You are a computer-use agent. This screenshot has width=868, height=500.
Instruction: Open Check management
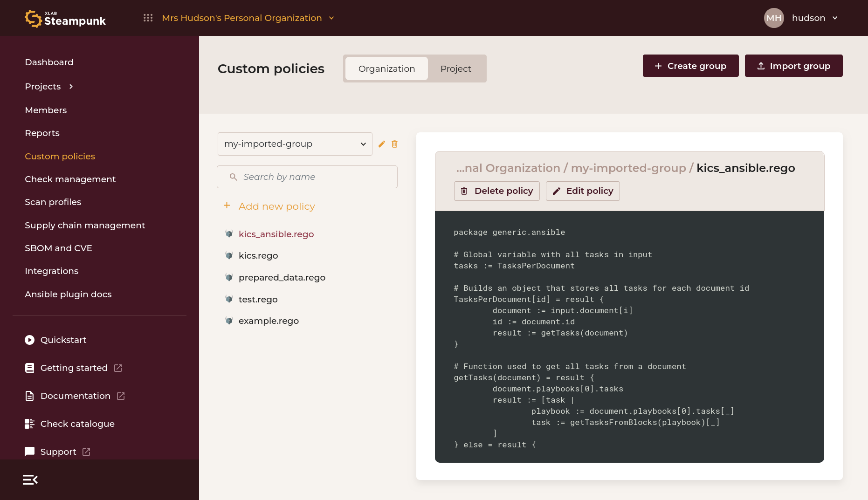click(x=70, y=179)
